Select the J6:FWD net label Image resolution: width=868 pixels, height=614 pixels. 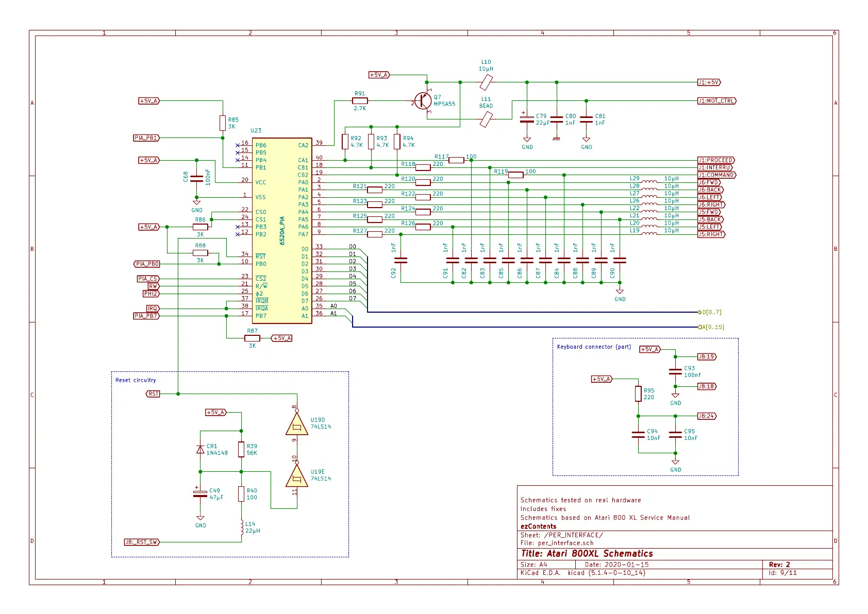click(x=709, y=182)
